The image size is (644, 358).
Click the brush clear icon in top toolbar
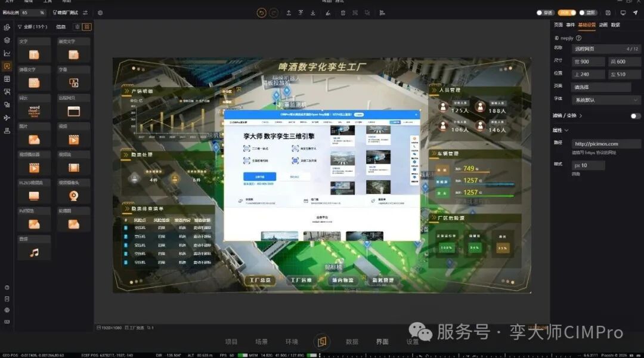coord(328,13)
